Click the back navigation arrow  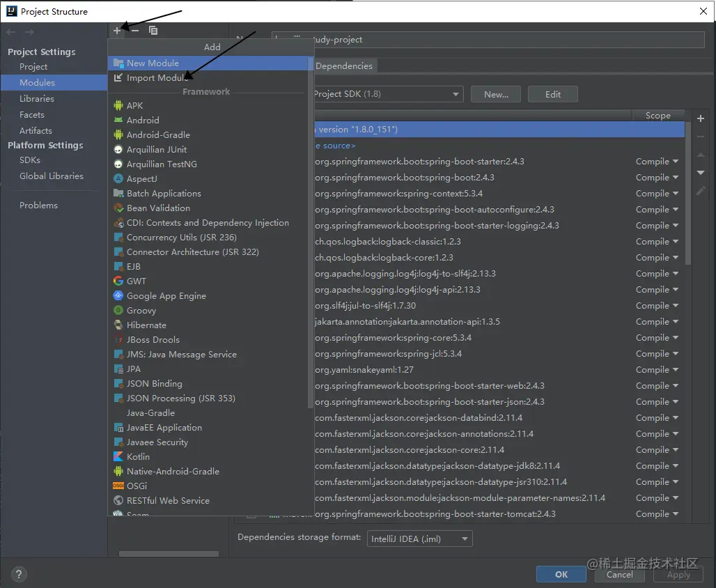coord(11,32)
